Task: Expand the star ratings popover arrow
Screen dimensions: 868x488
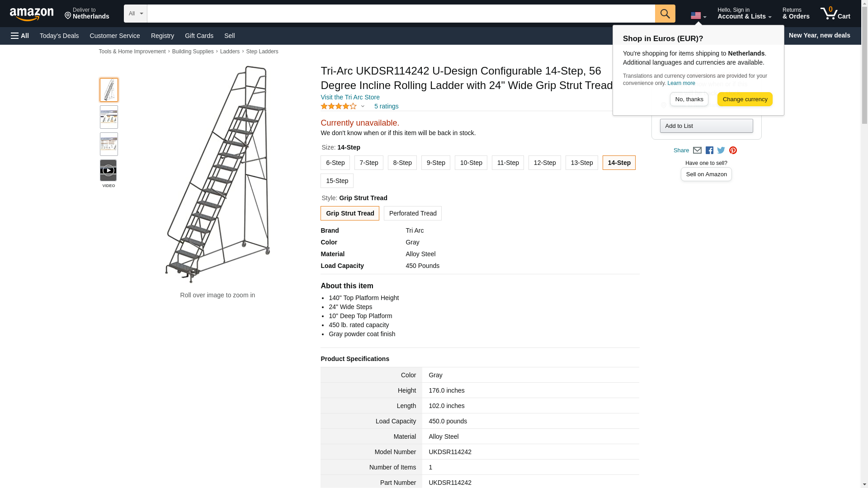Action: pos(363,107)
